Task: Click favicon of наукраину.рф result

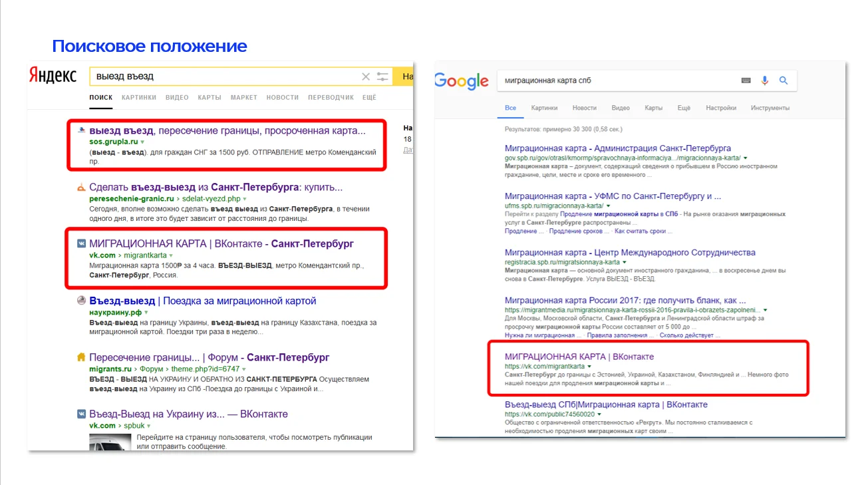Action: coord(81,301)
